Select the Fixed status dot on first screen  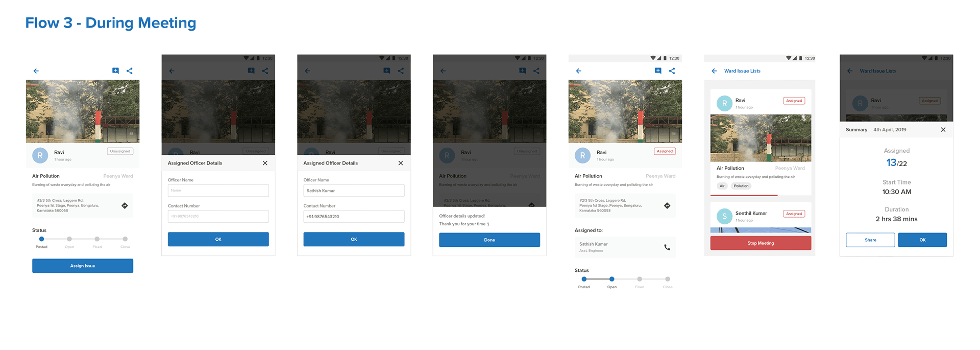(97, 239)
